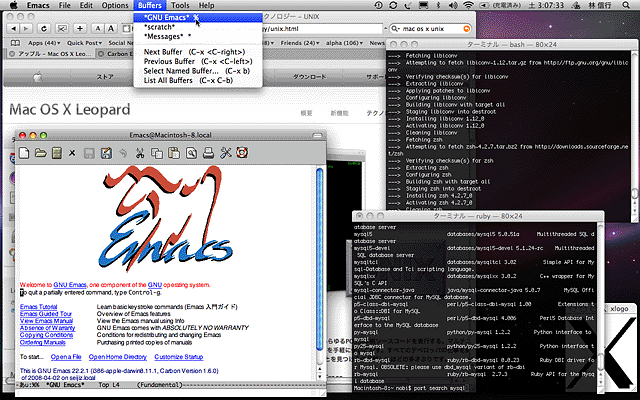Open the Copying Conditions link
The width and height of the screenshot is (640, 400).
tap(47, 335)
